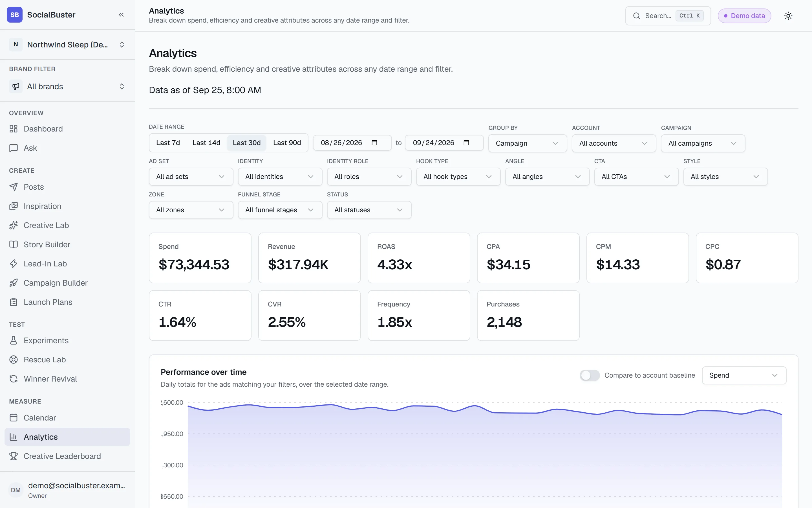Screen dimensions: 812x508
Task: Open the Search box in header
Action: (x=668, y=16)
